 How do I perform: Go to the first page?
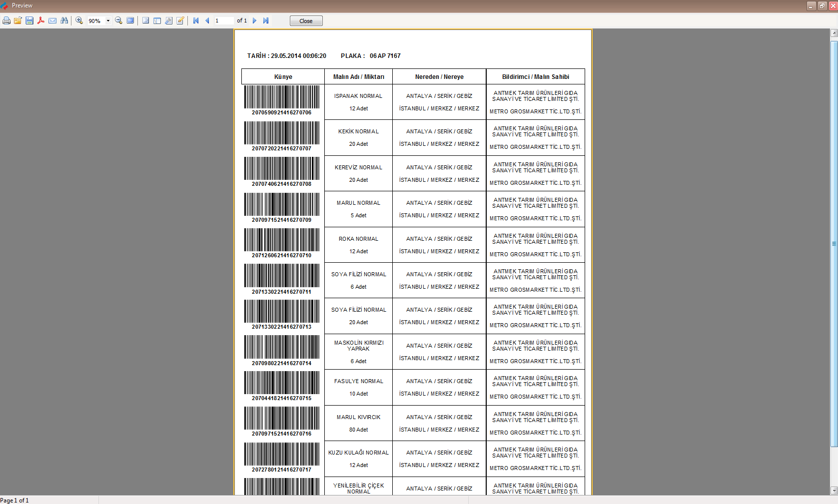[x=195, y=20]
